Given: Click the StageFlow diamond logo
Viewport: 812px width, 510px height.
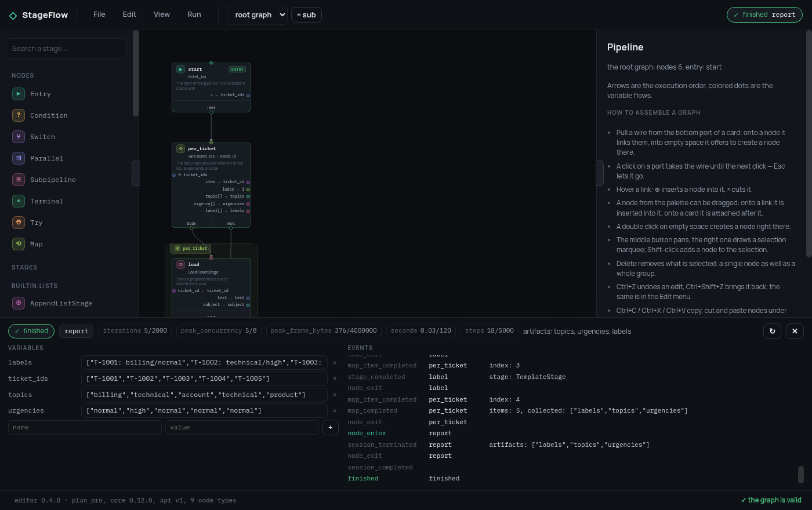Looking at the screenshot, I should (x=13, y=16).
